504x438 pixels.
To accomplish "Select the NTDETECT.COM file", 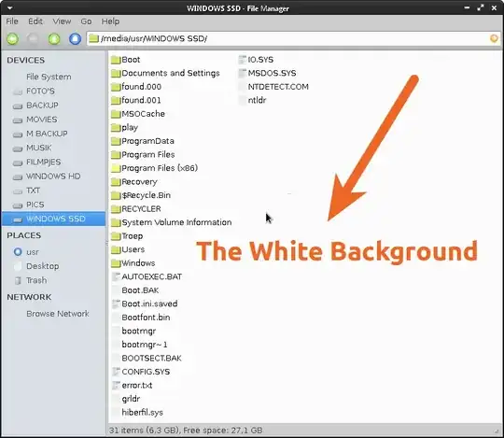I will pos(273,87).
